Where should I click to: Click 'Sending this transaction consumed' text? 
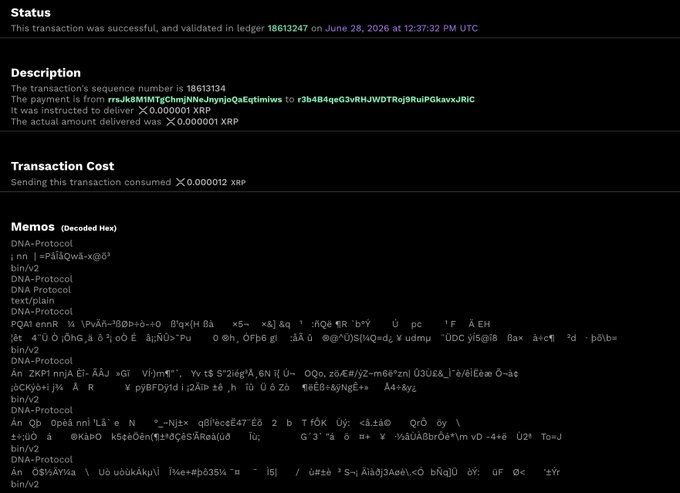[91, 183]
